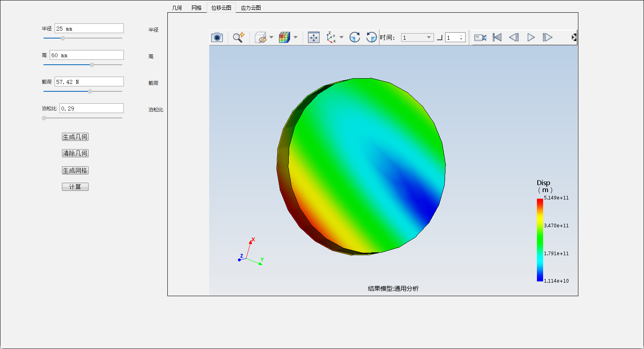Click the legend minimum value 1.114e+10
This screenshot has width=644, height=349.
tap(556, 281)
